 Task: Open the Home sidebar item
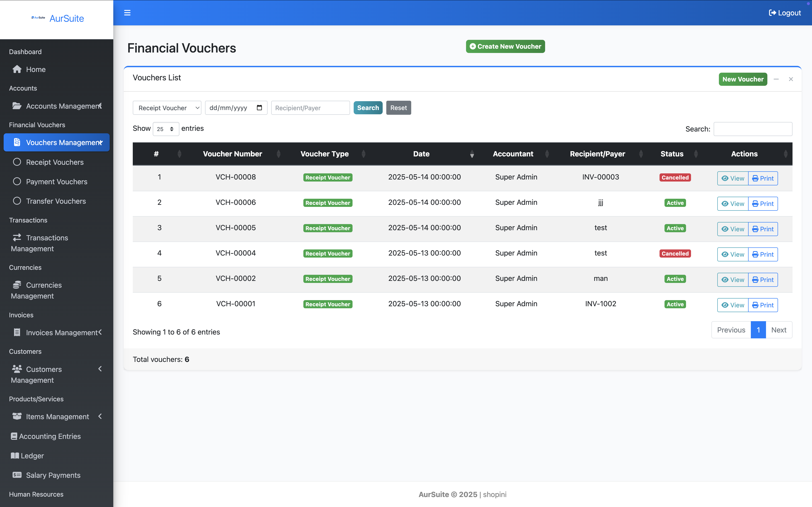coord(36,69)
